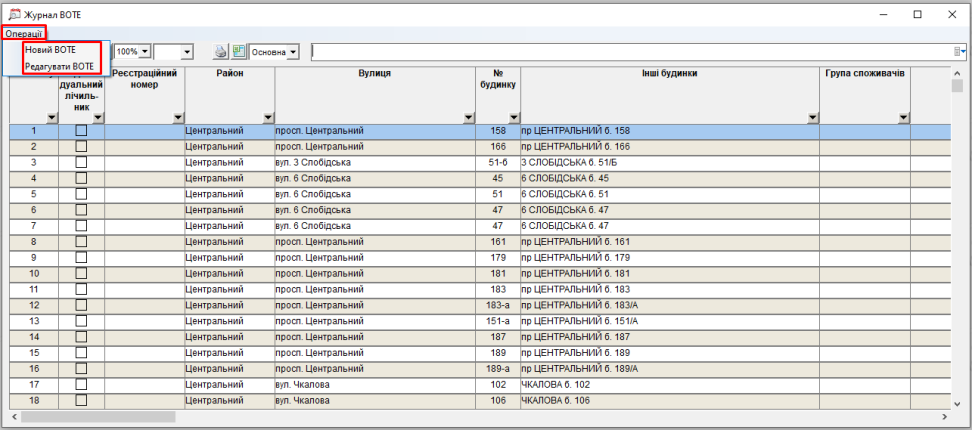Tick the individual meter checkbox in row 1
Image resolution: width=972 pixels, height=430 pixels.
pyautogui.click(x=81, y=131)
